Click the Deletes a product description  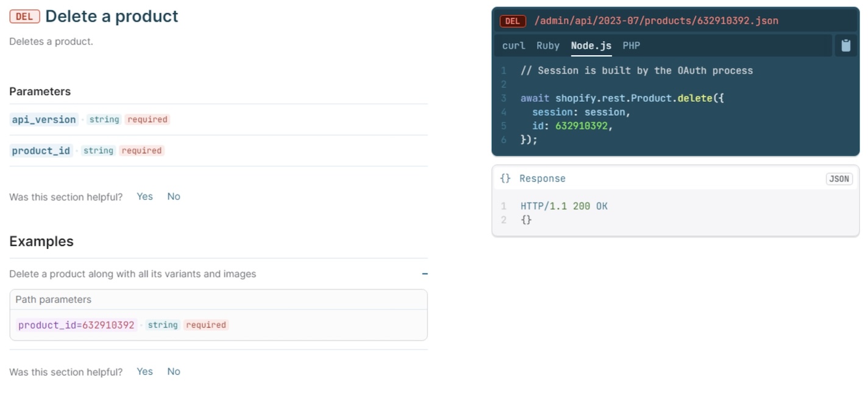51,41
